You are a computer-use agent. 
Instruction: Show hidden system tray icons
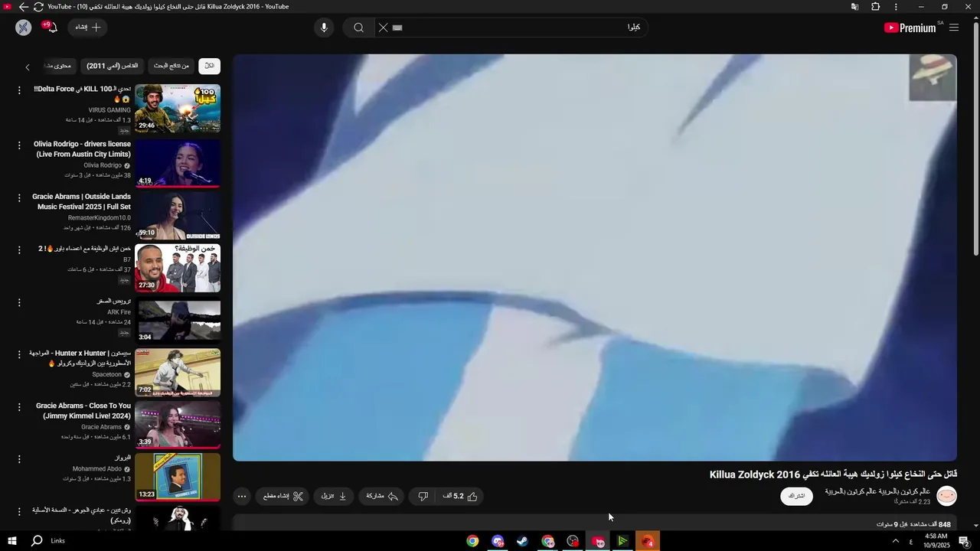(896, 541)
